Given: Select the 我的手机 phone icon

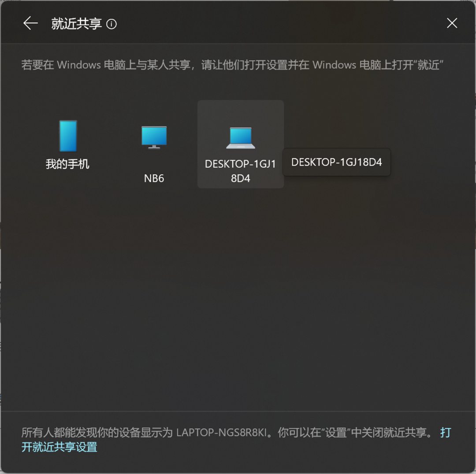Looking at the screenshot, I should click(68, 136).
